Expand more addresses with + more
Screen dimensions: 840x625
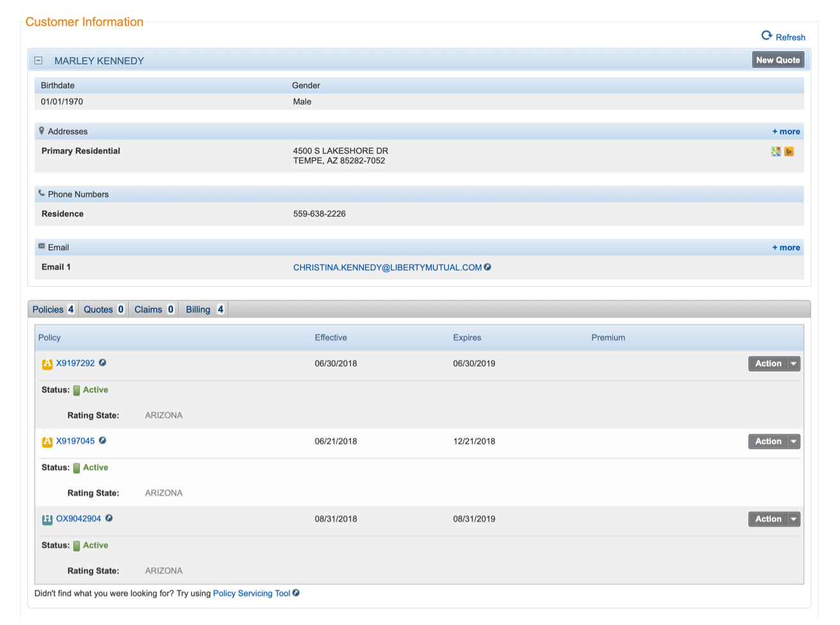coord(786,131)
